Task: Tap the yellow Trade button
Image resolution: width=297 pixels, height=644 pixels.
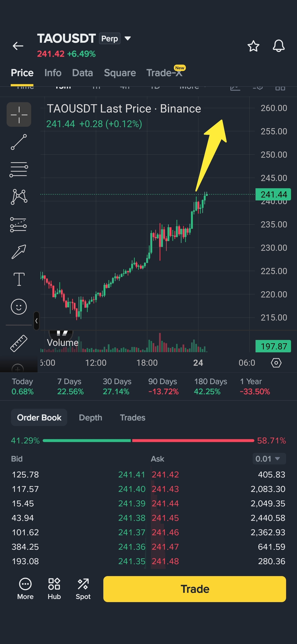Action: coord(194,589)
